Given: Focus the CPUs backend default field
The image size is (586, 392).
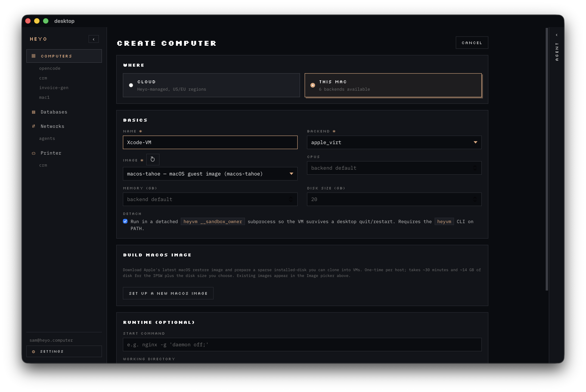Looking at the screenshot, I should click(394, 168).
